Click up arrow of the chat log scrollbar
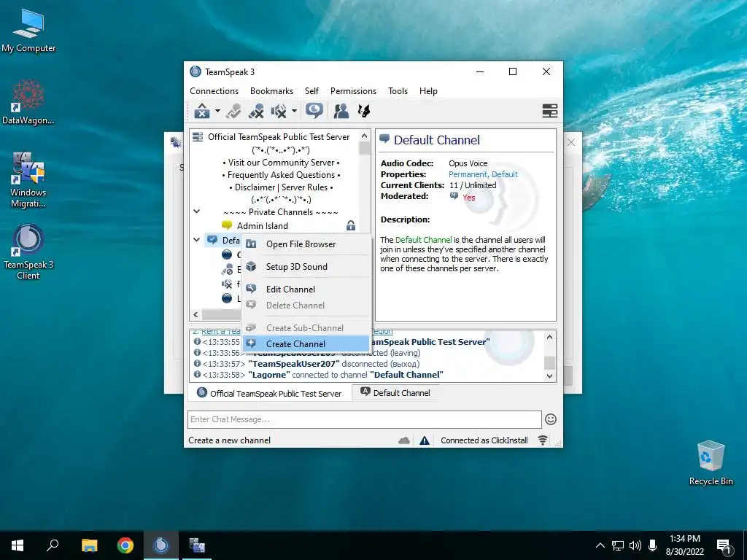Screen dimensions: 747x560 point(549,337)
